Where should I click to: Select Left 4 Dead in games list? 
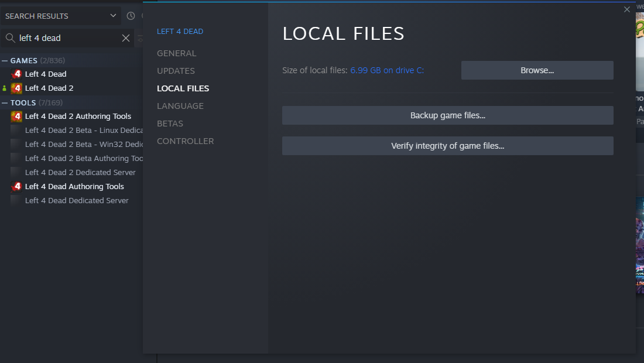pyautogui.click(x=46, y=74)
